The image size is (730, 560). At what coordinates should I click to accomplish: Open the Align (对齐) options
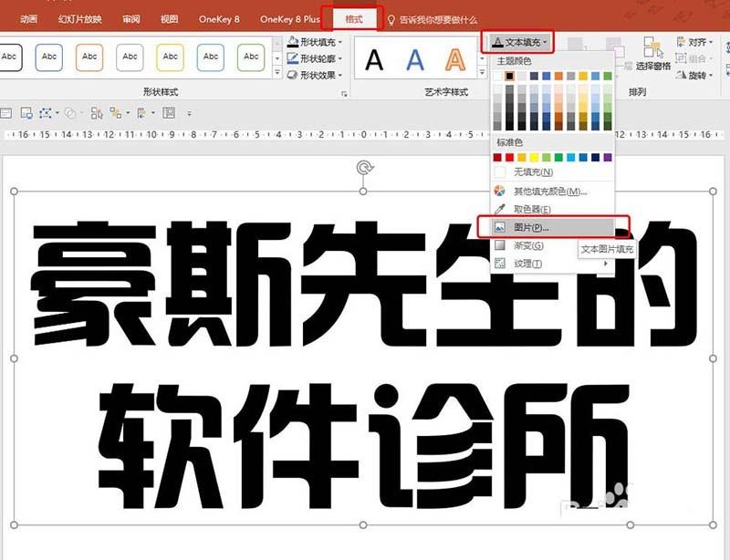[x=699, y=41]
